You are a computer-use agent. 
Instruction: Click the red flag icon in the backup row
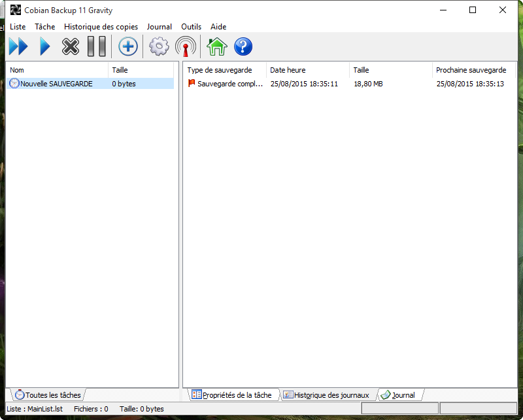click(192, 83)
